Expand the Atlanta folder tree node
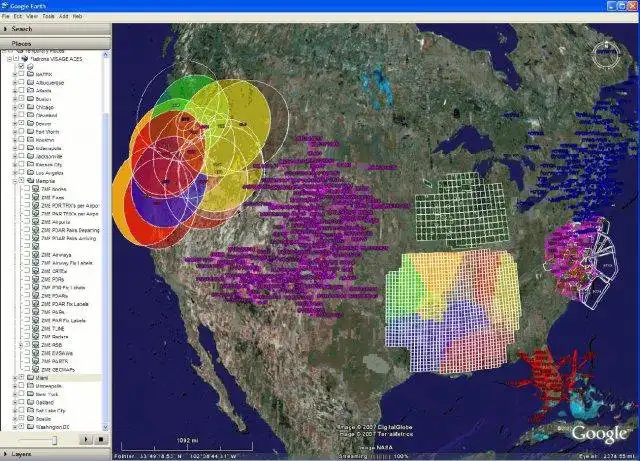Screen dimensions: 640x461 (x=15, y=91)
